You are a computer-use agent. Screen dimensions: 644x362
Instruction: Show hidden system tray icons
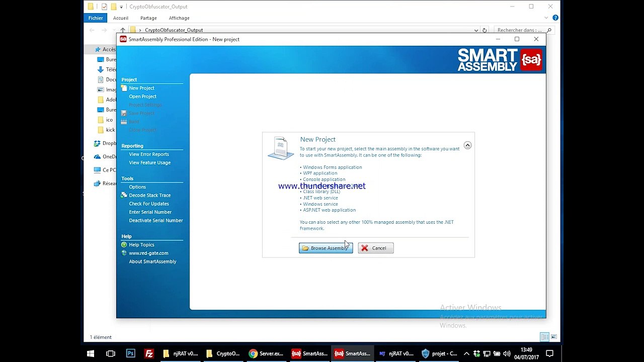tap(466, 353)
